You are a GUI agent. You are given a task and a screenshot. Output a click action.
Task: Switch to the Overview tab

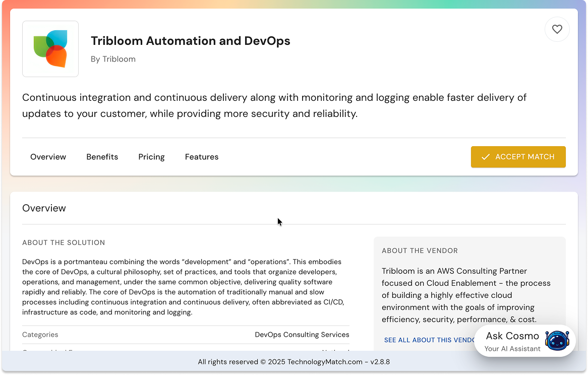coord(48,157)
